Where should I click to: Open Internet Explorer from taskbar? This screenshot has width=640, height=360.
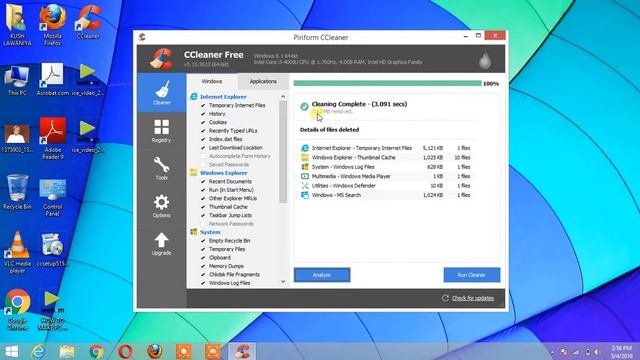pyautogui.click(x=38, y=351)
